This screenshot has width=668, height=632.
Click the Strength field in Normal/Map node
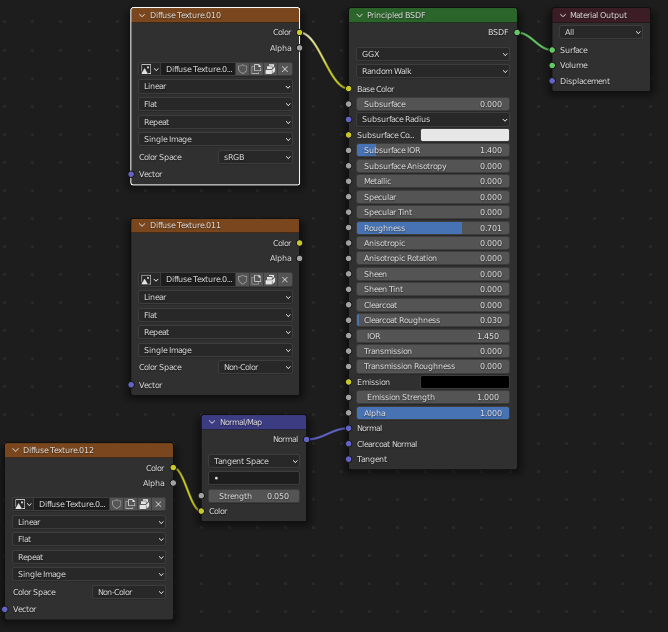click(254, 496)
